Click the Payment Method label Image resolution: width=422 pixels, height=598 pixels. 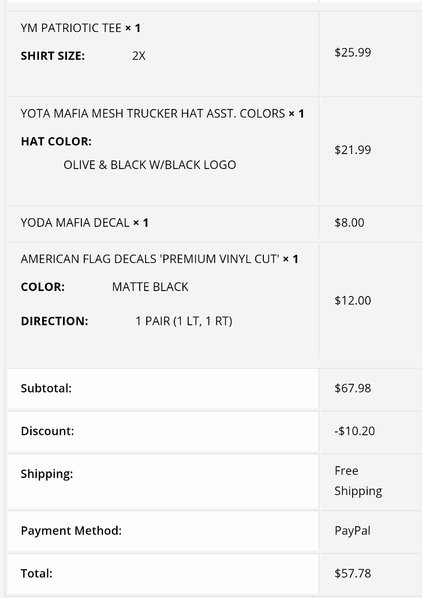coord(71,530)
